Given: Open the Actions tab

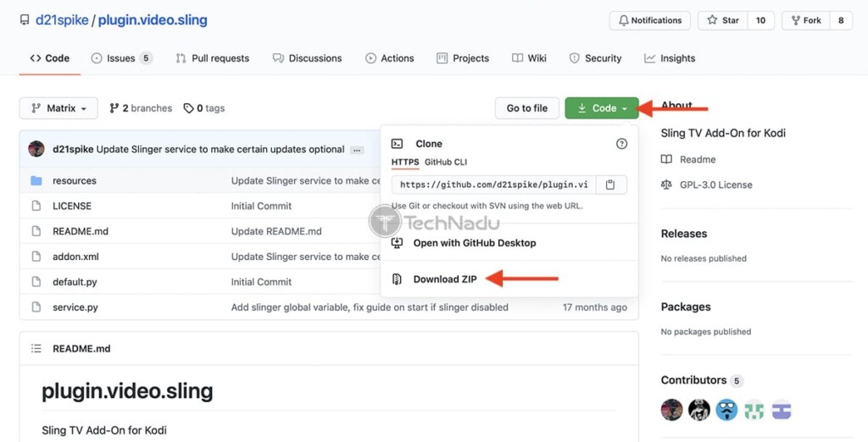Looking at the screenshot, I should click(390, 58).
